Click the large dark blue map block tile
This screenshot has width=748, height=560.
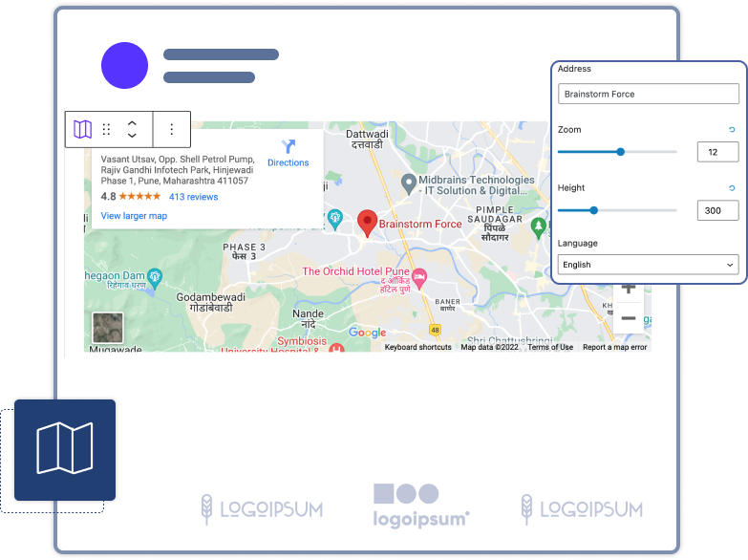pyautogui.click(x=65, y=450)
